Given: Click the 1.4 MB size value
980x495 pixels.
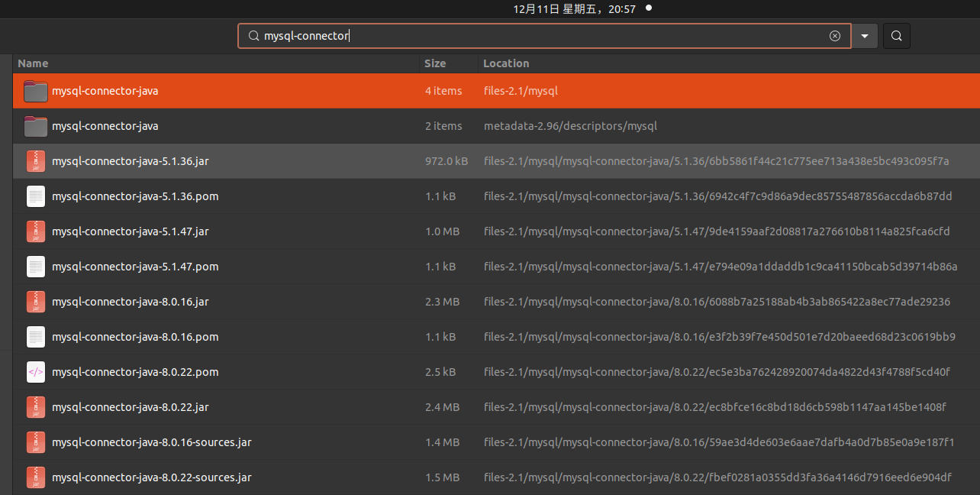Looking at the screenshot, I should coord(443,442).
